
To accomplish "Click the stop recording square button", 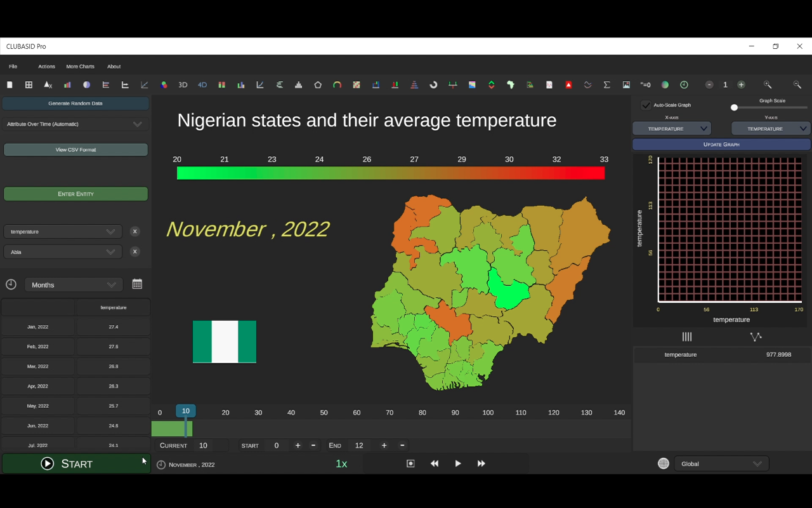I will (410, 464).
